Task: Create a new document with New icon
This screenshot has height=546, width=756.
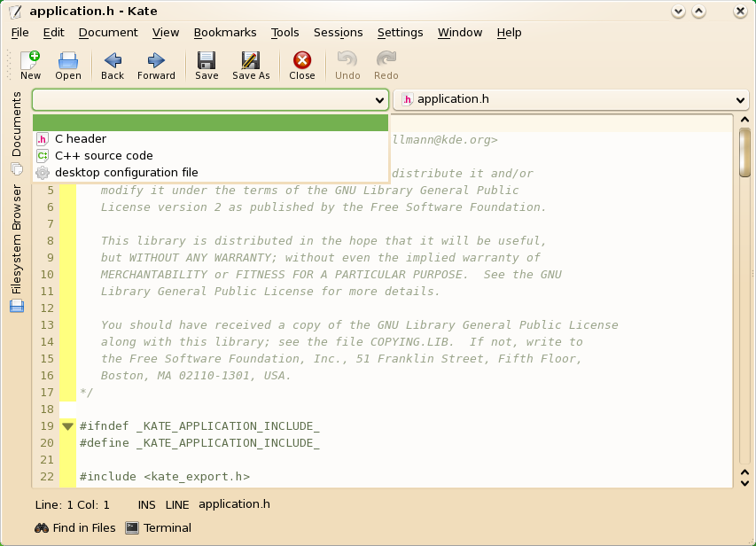Action: [x=30, y=65]
